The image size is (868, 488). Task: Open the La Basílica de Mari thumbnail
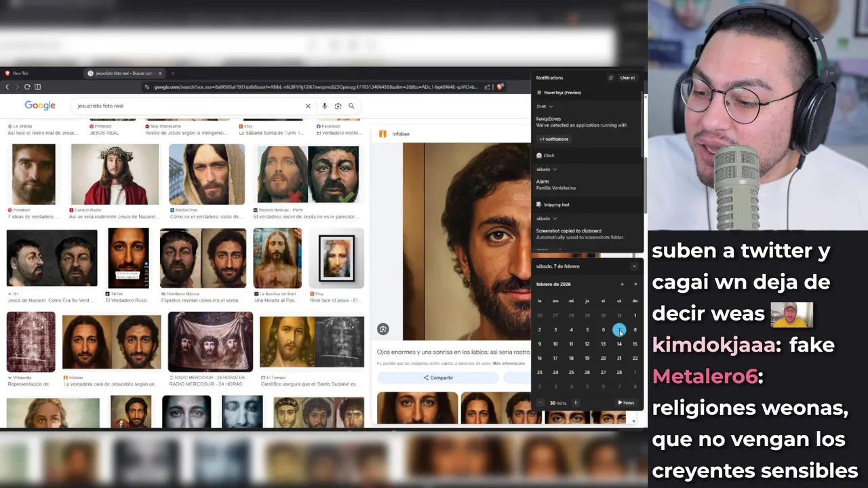[277, 258]
